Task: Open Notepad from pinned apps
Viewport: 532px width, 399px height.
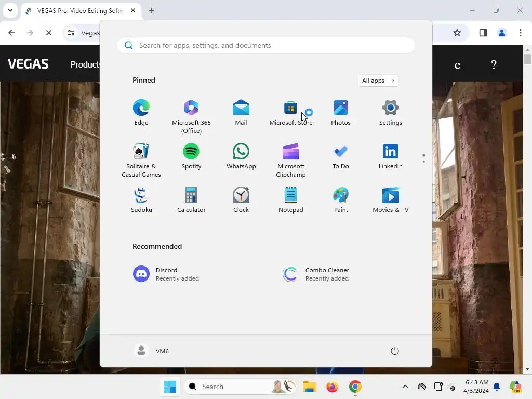Action: point(291,200)
